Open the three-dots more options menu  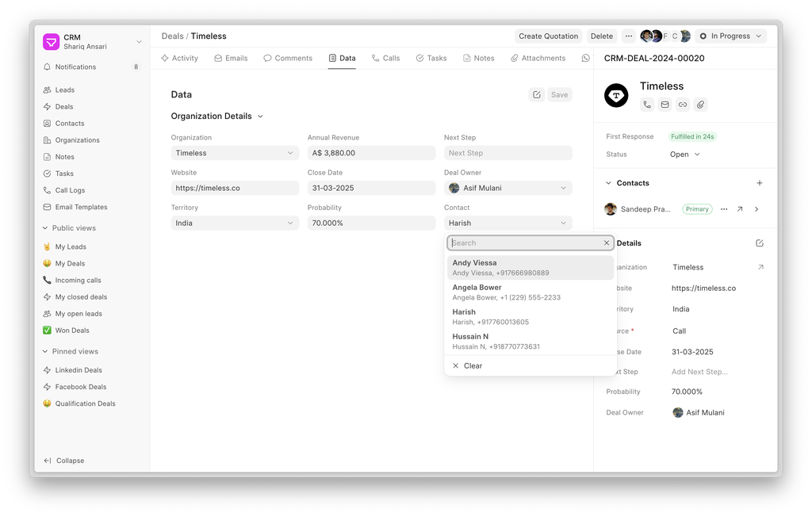click(629, 36)
